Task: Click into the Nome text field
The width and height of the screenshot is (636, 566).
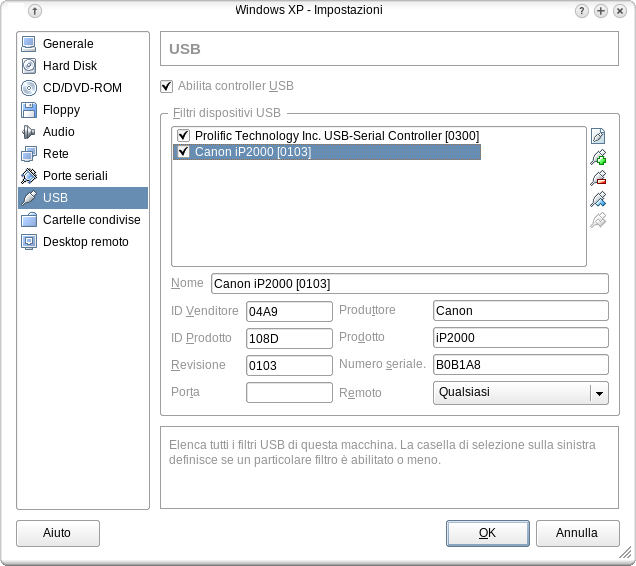Action: pos(408,284)
